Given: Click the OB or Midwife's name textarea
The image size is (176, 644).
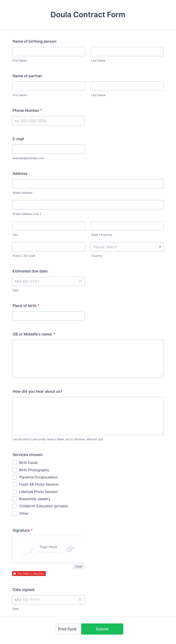Looking at the screenshot, I should tap(88, 359).
